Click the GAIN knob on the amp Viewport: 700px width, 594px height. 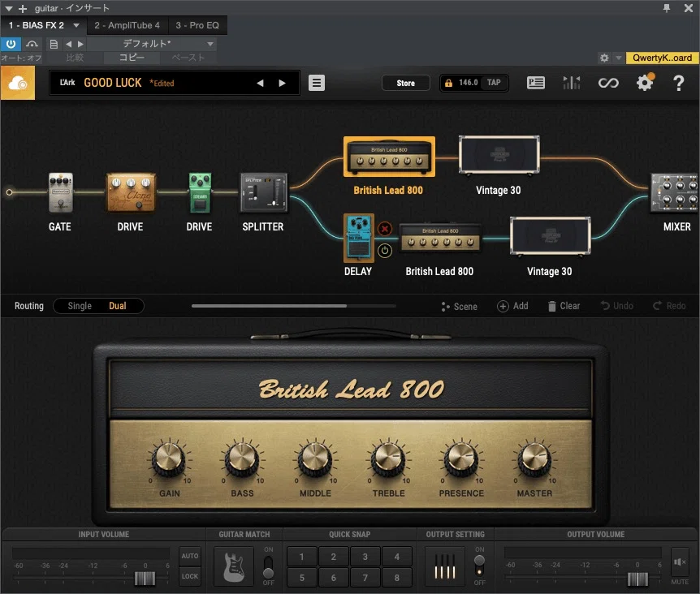pos(169,459)
